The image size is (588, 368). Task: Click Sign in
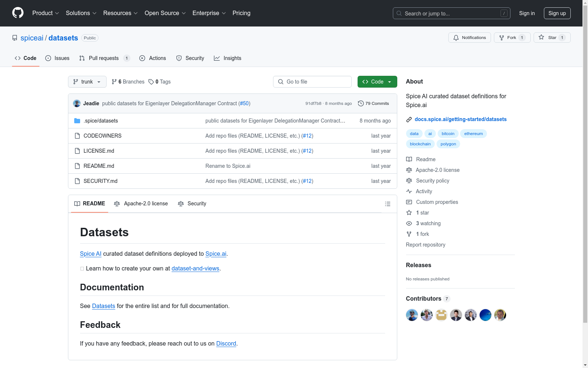click(x=527, y=13)
